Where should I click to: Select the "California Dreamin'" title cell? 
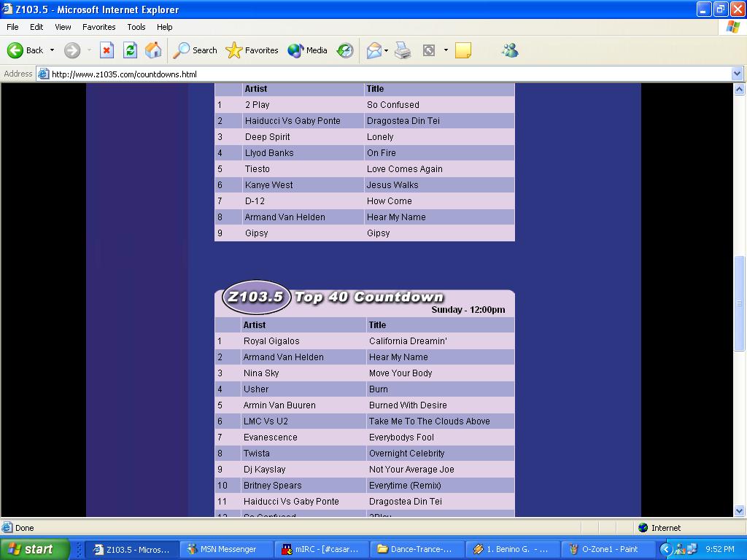click(440, 341)
